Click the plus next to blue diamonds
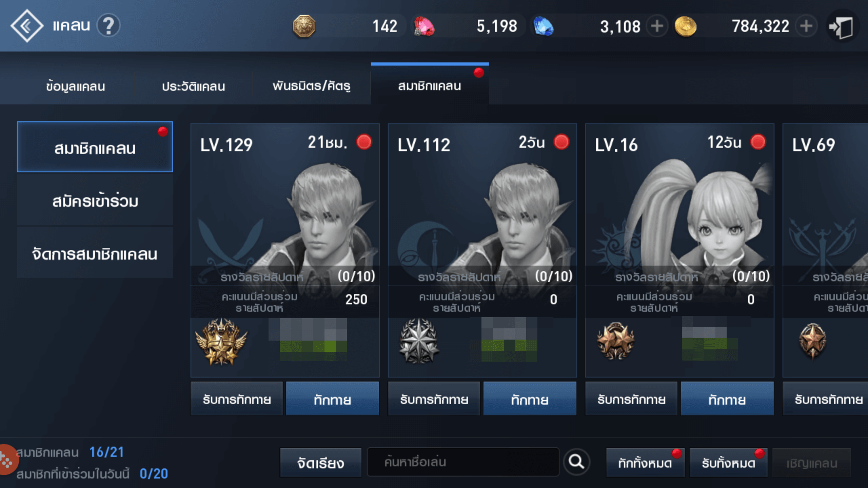The height and width of the screenshot is (488, 868). 657,26
